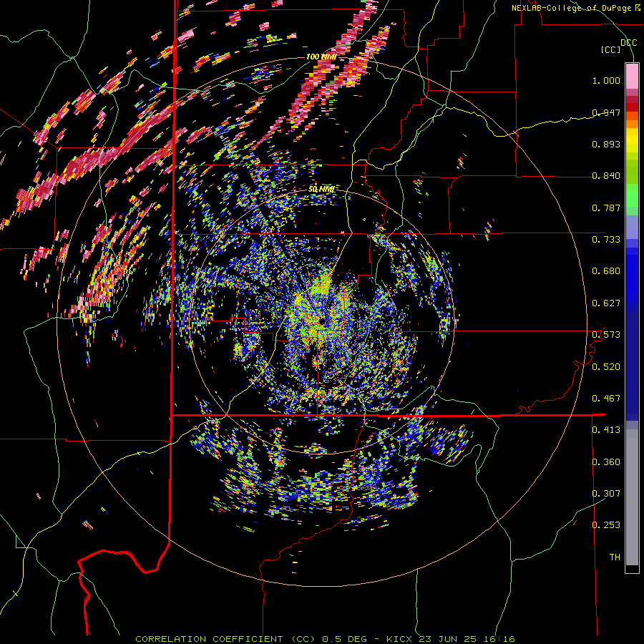Click the [CC] units label
Viewport: 644px width, 644px height.
[x=610, y=49]
